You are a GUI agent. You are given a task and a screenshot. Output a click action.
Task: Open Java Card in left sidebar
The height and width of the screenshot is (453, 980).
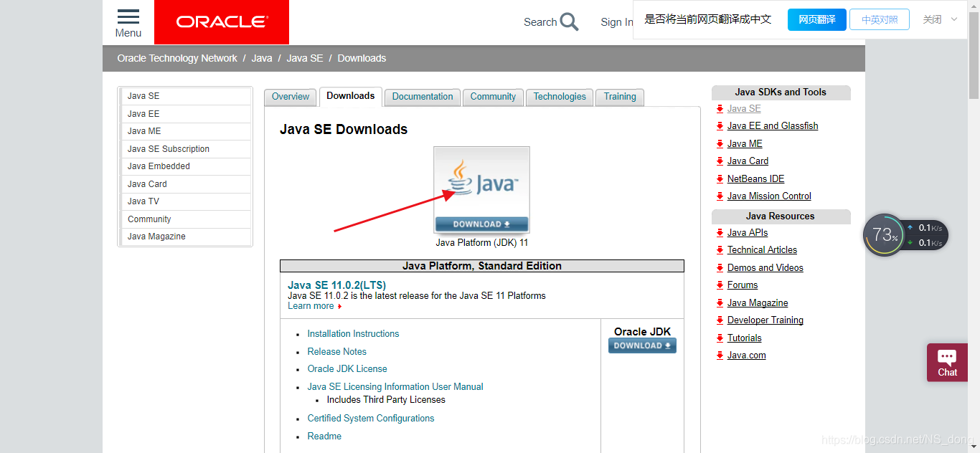186,184
